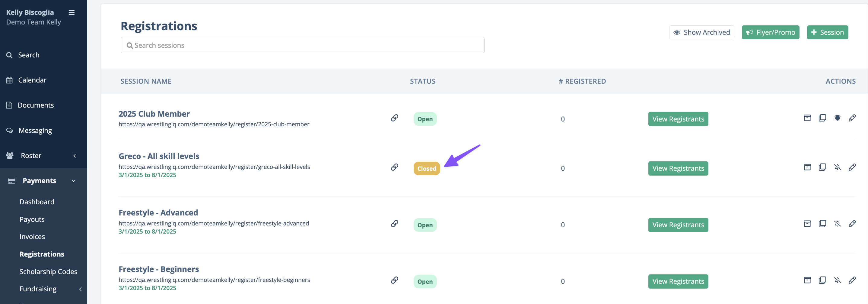868x304 pixels.
Task: Enable notifications for Greco - All skill levels
Action: [837, 167]
